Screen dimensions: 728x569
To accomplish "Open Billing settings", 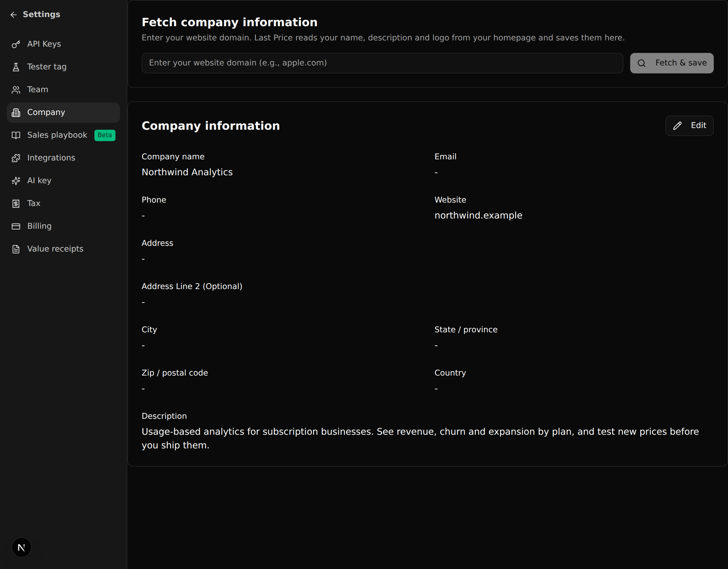I will pyautogui.click(x=63, y=226).
